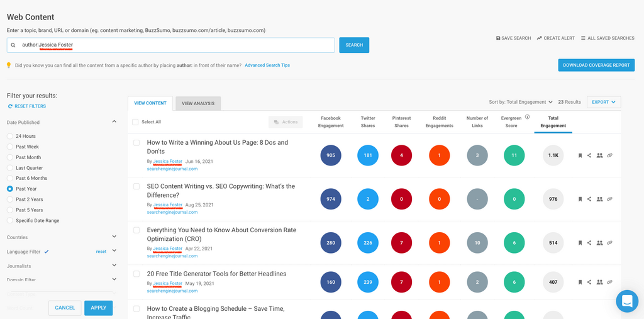Click the link icon for the About Us Page article
Screen dimensions: 644x319
(609, 155)
